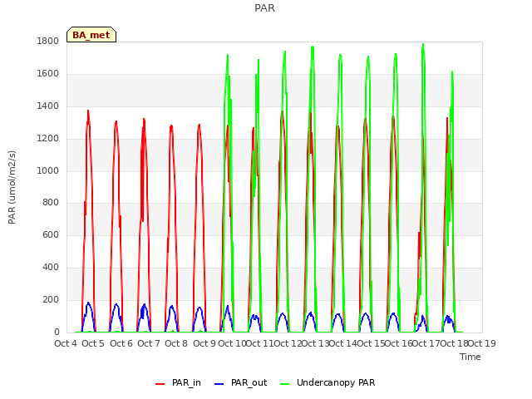Select the 200 y-axis tick label
The image size is (532, 399).
coord(51,299)
